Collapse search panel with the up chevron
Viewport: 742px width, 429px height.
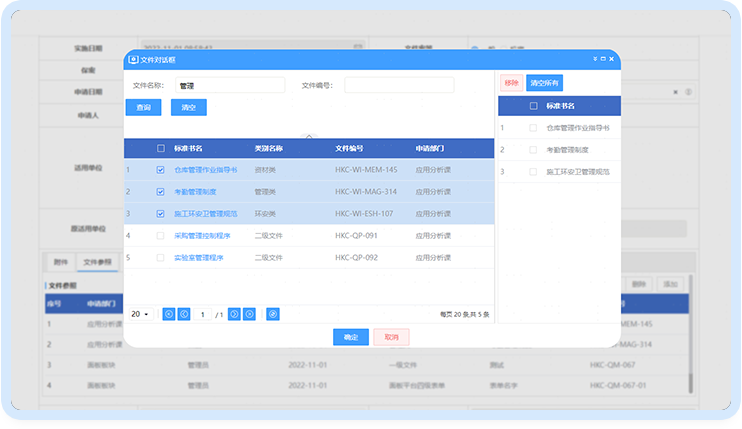coord(309,134)
